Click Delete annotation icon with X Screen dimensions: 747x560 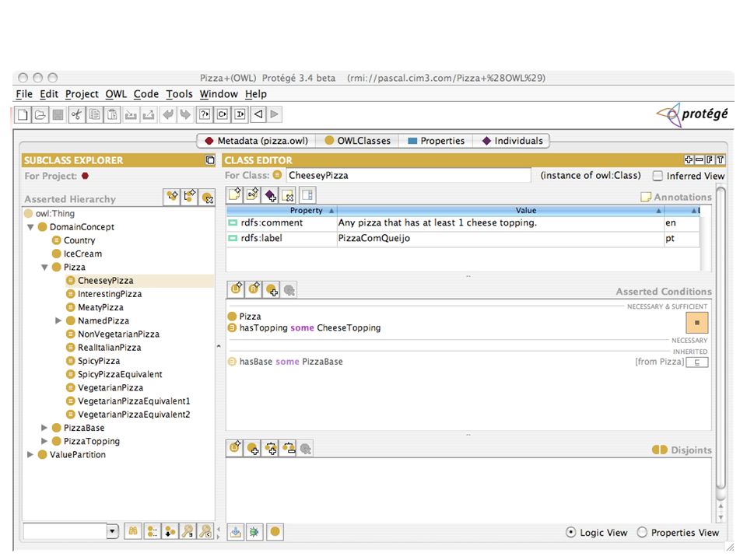click(288, 194)
